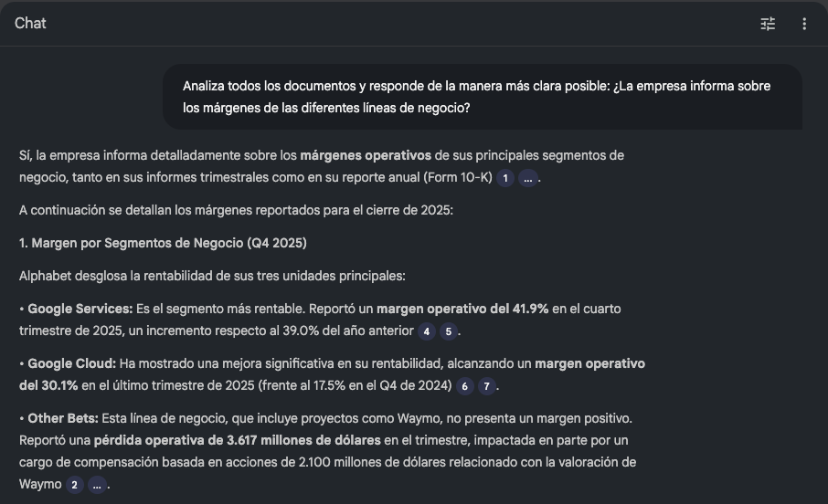
Task: Open citation chip number 4
Action: [x=426, y=331]
